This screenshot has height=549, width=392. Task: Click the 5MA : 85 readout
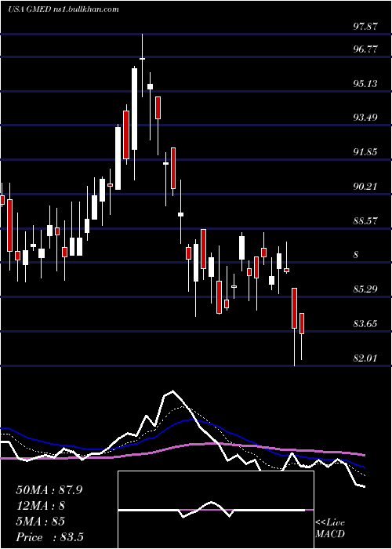tap(40, 522)
